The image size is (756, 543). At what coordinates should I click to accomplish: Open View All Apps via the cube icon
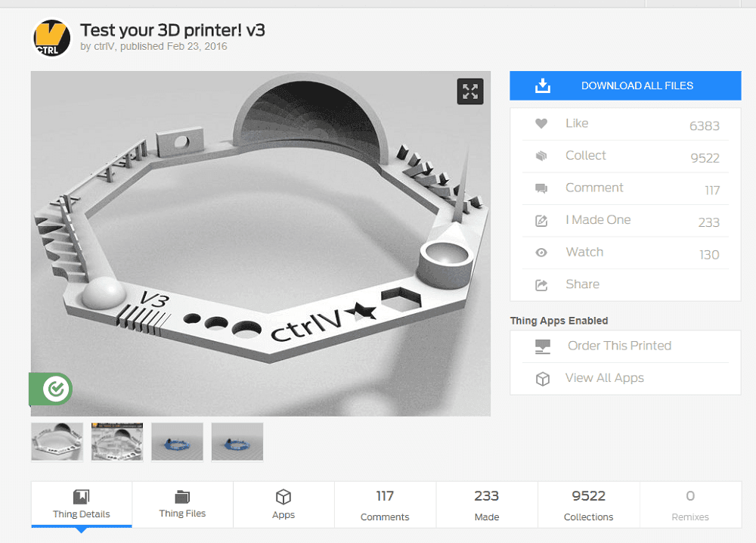[541, 377]
